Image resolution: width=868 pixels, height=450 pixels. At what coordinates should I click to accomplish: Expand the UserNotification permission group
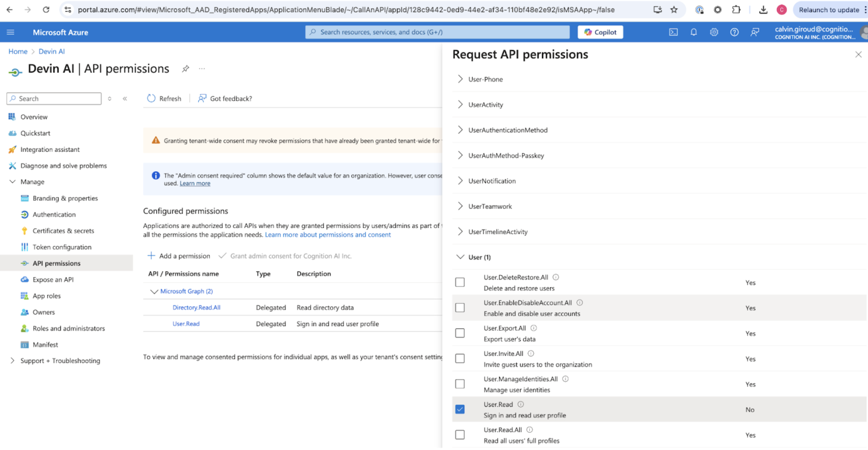click(x=460, y=181)
